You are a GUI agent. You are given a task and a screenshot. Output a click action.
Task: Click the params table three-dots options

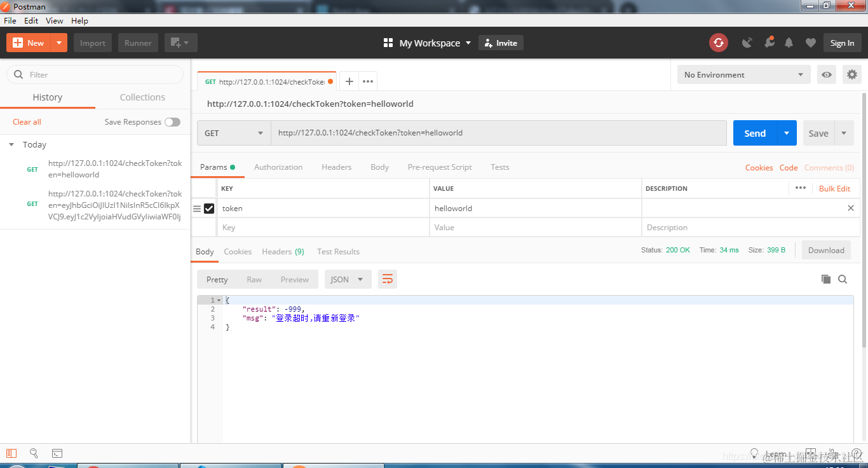click(800, 188)
